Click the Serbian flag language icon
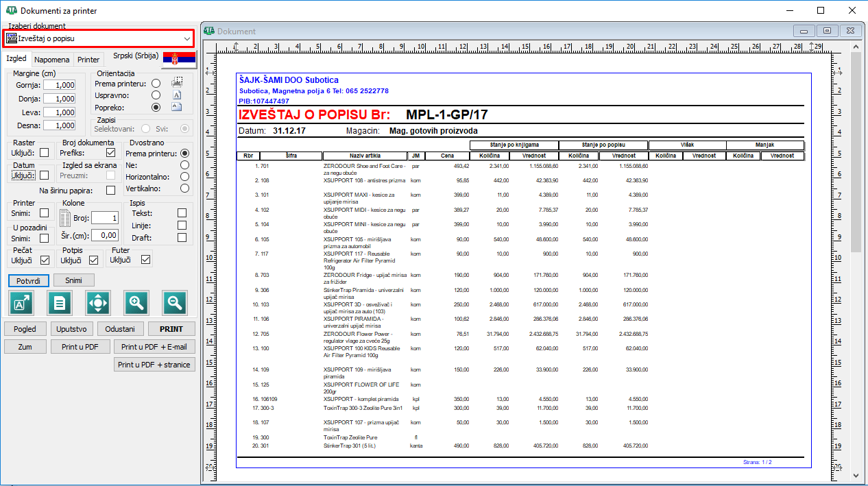This screenshot has width=868, height=486. pyautogui.click(x=179, y=60)
